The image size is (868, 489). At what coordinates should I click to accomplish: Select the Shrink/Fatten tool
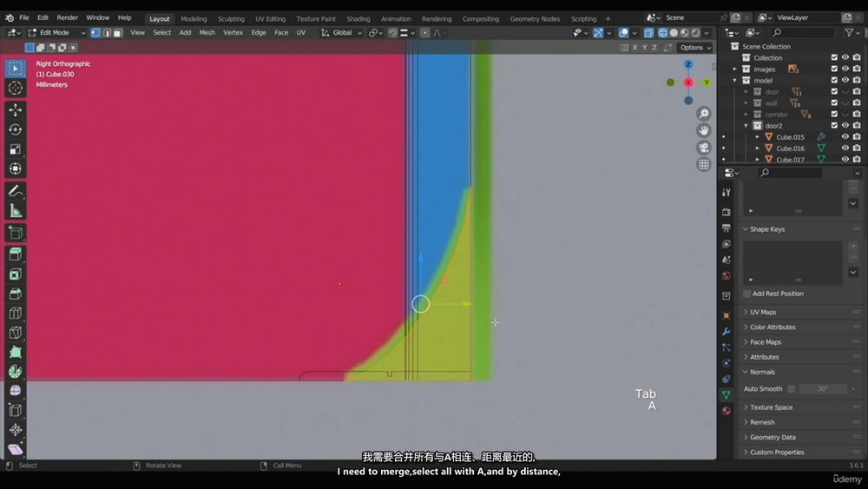15,430
